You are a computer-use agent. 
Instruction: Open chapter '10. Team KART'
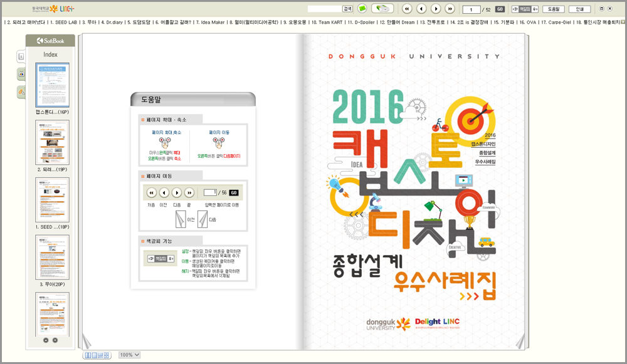pyautogui.click(x=327, y=23)
